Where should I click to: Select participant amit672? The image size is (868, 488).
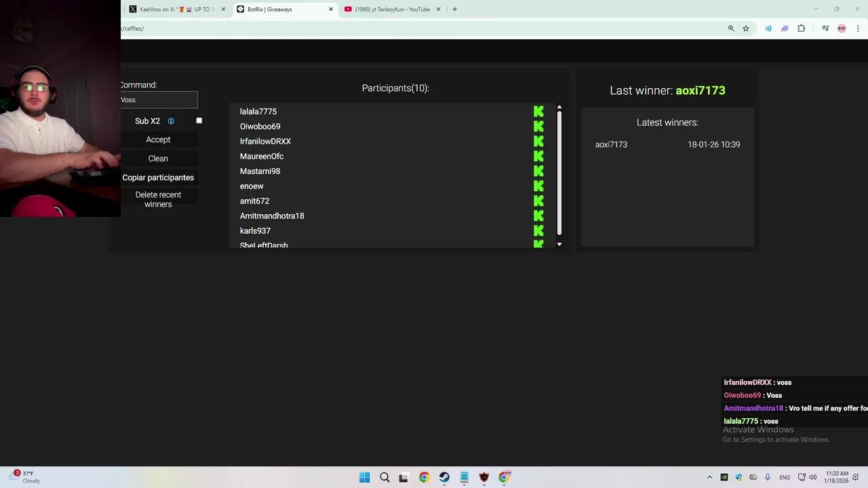254,201
